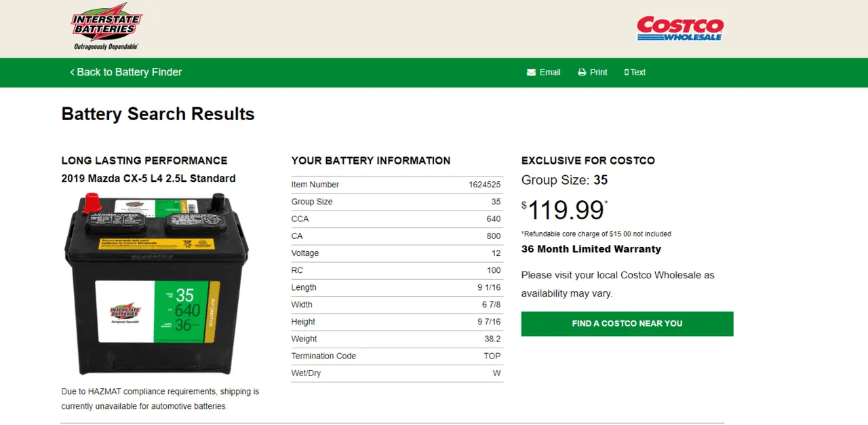Select the Email menu option

point(550,73)
